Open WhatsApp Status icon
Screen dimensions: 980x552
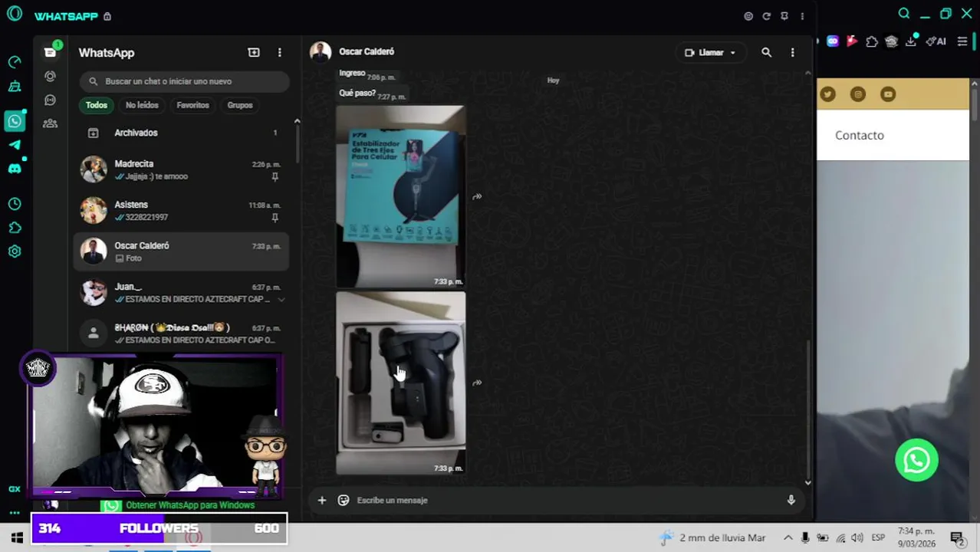[50, 76]
